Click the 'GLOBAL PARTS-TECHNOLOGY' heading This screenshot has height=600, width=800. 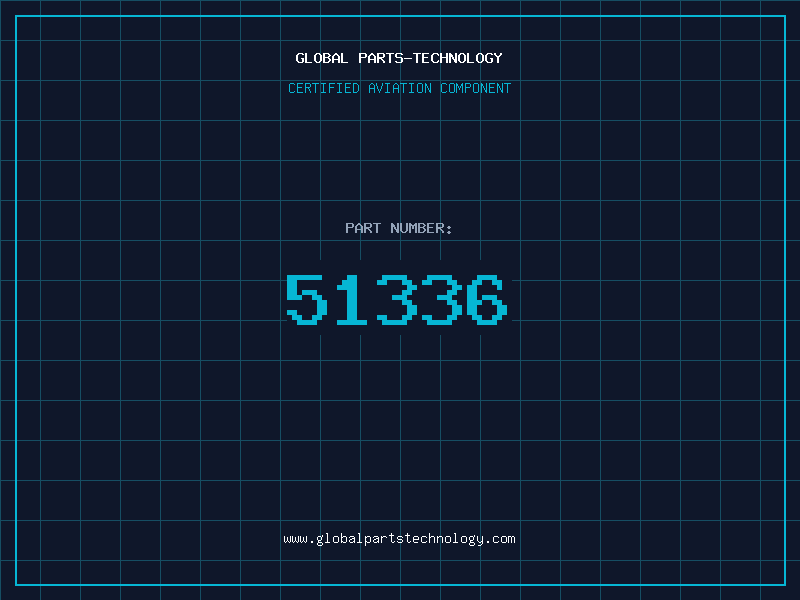(399, 58)
